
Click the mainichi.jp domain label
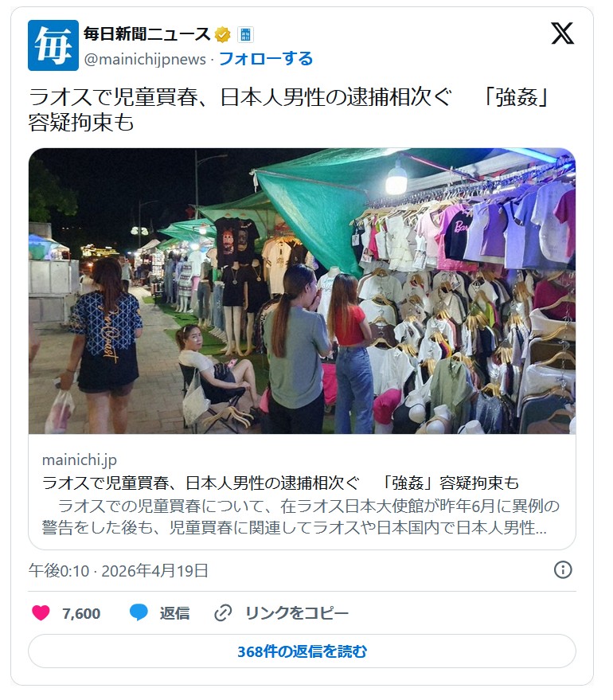tap(80, 459)
